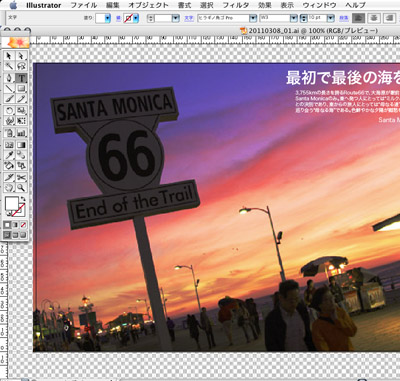The height and width of the screenshot is (381, 400).
Task: Click the 線 stroke link in control bar
Action: [118, 18]
